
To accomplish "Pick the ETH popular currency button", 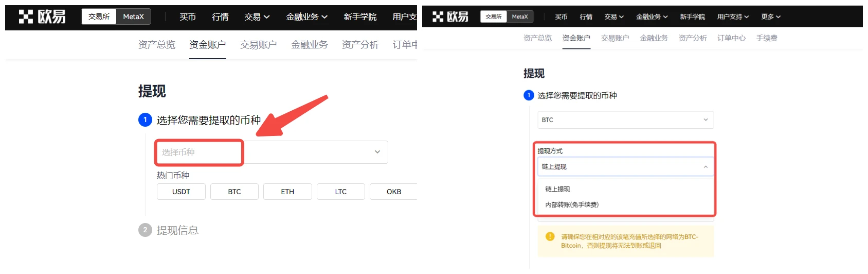I will 287,192.
